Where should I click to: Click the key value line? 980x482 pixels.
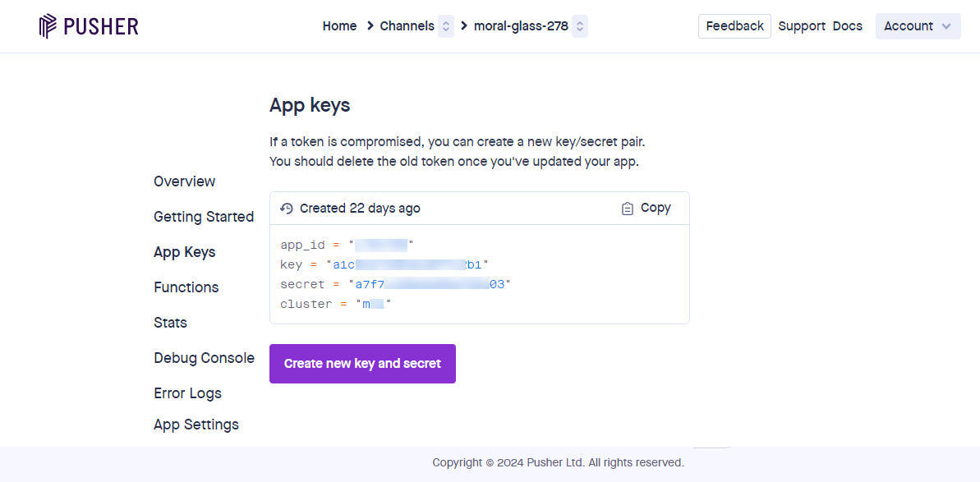coord(384,264)
